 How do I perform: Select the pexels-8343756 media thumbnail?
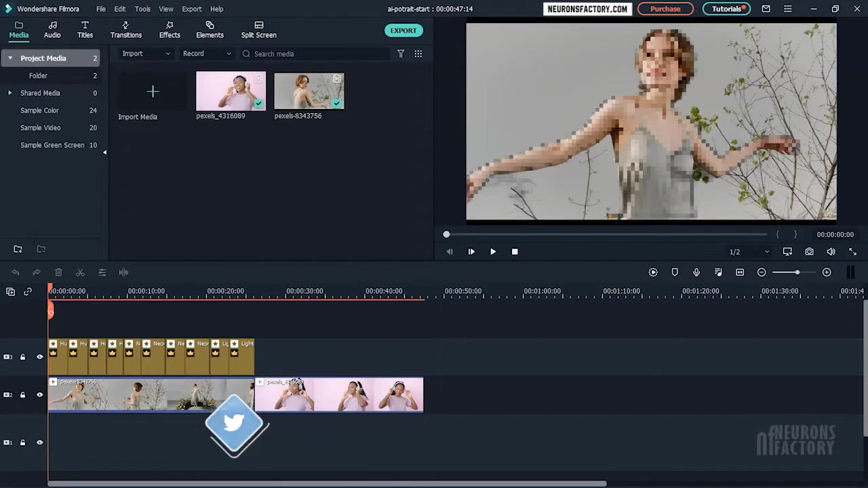[x=309, y=91]
